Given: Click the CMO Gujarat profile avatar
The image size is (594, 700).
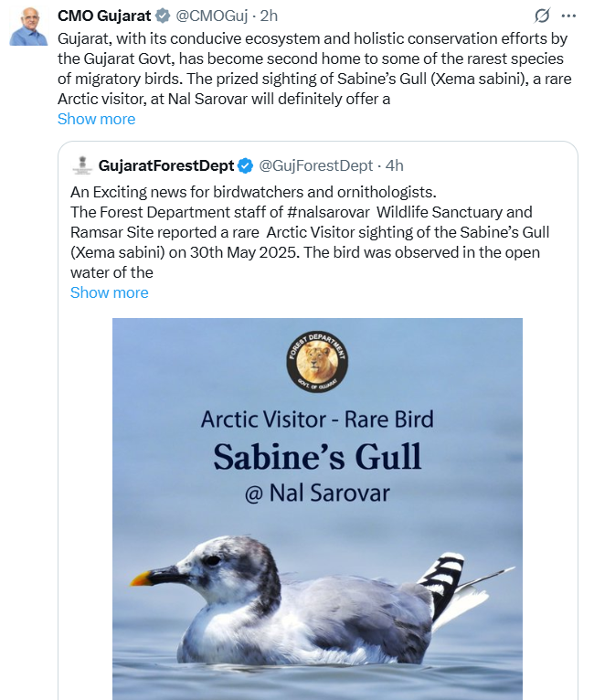Looking at the screenshot, I should 28,26.
